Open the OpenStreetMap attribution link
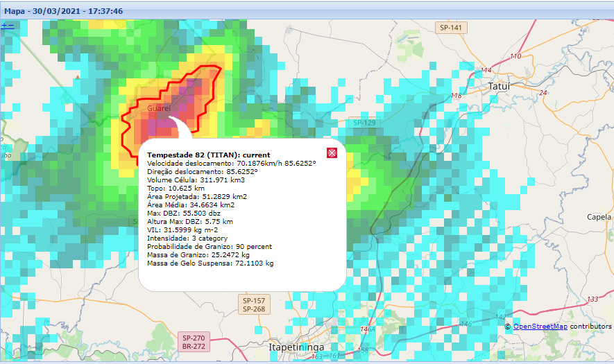 (540, 326)
